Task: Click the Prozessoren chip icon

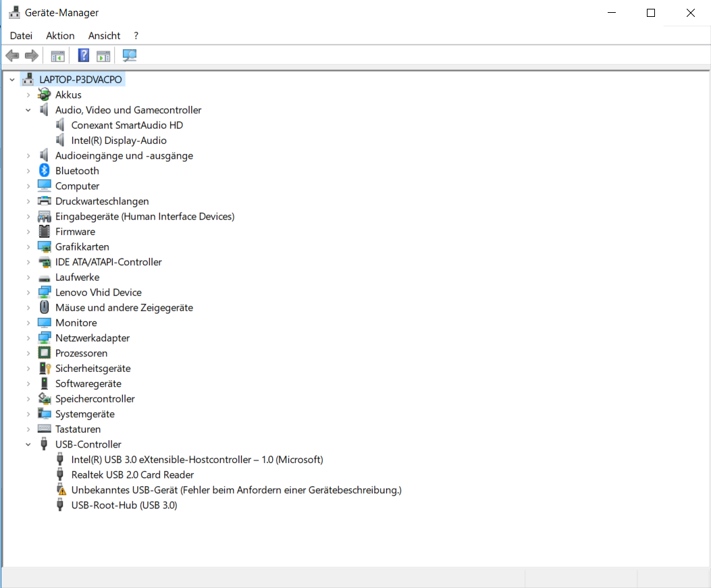Action: (45, 353)
